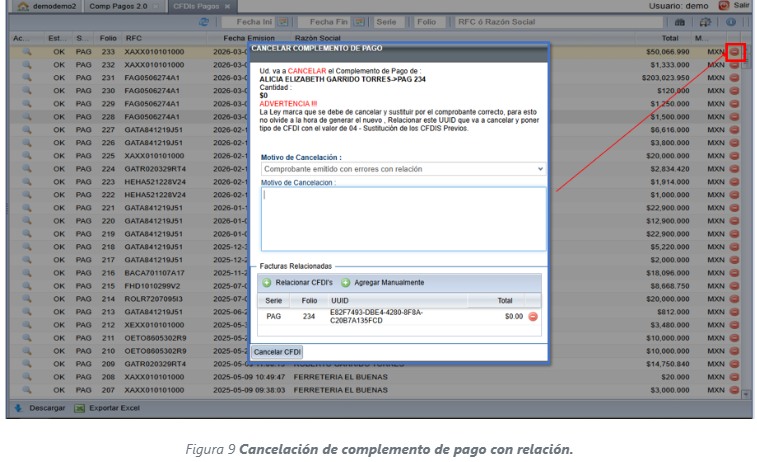757x462 pixels.
Task: Click red cancel icon on folio 207 row
Action: click(x=735, y=390)
